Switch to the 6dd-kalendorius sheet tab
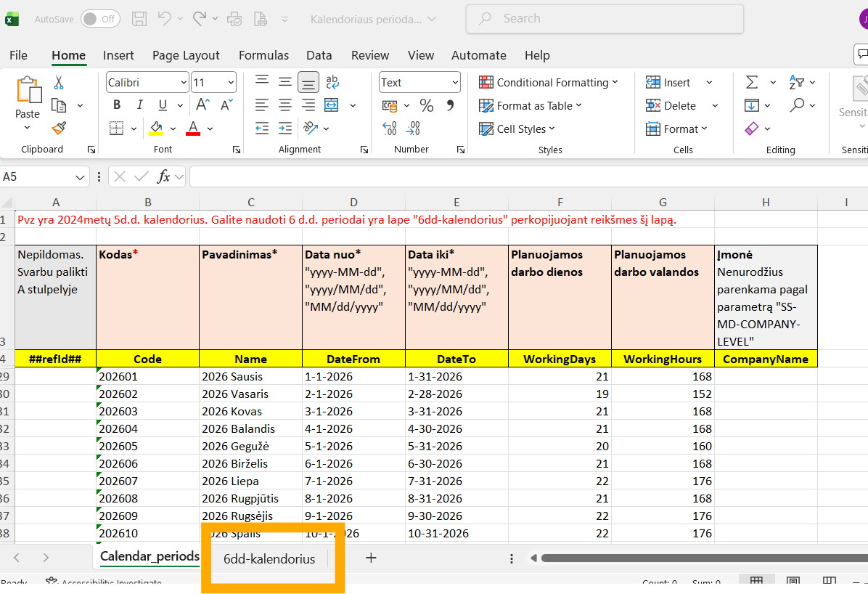The height and width of the screenshot is (594, 868). 269,559
